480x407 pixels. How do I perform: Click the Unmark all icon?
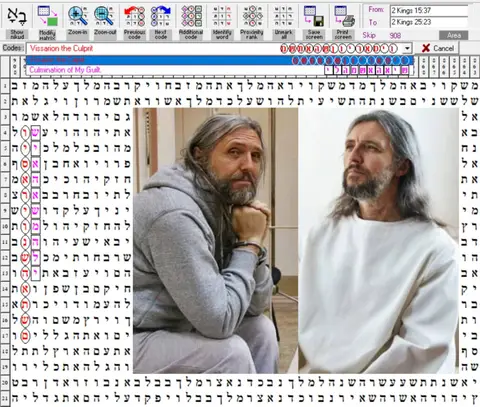[283, 16]
